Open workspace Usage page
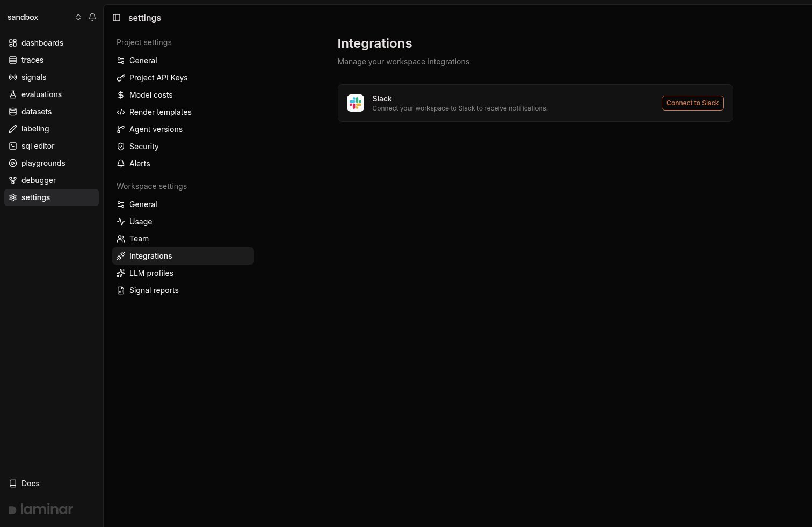The height and width of the screenshot is (527, 812). (x=183, y=222)
